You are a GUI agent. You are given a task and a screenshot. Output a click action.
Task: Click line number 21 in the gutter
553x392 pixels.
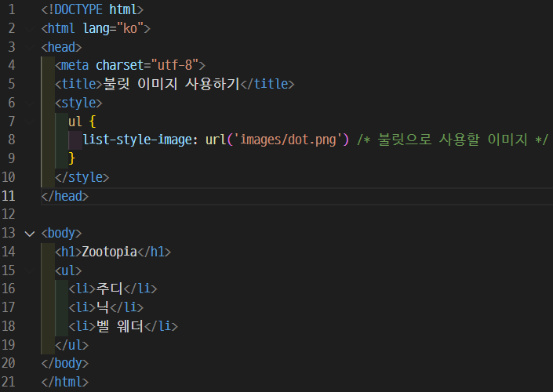point(9,382)
